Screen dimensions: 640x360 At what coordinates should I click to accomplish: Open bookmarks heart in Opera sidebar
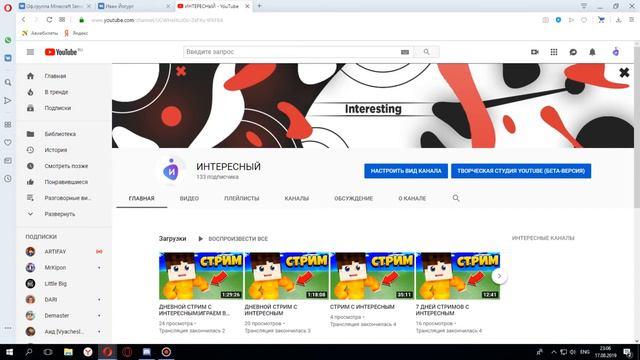[x=8, y=142]
